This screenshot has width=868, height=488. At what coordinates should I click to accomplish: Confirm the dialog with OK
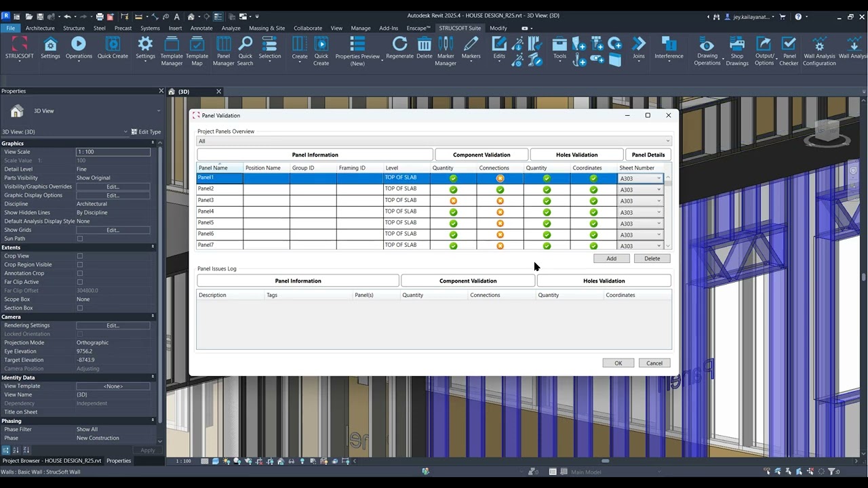tap(618, 363)
